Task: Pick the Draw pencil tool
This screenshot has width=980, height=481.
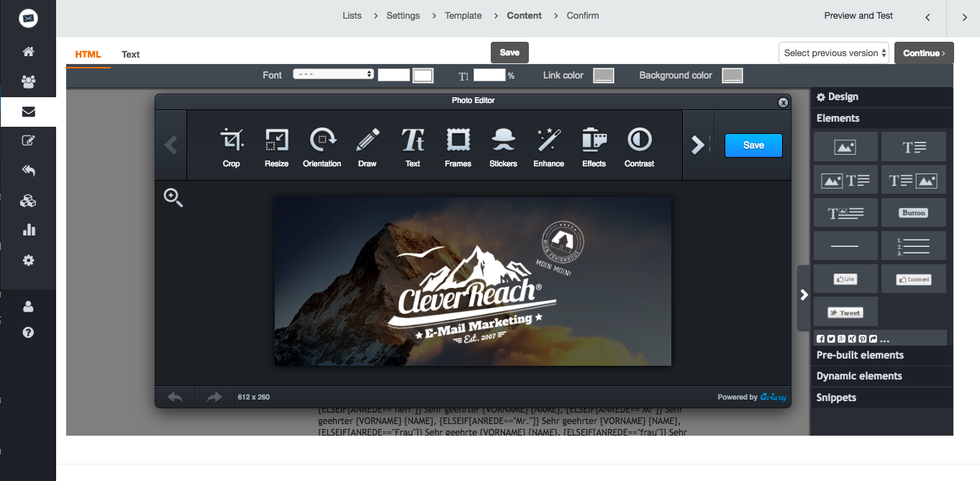Action: pyautogui.click(x=367, y=147)
